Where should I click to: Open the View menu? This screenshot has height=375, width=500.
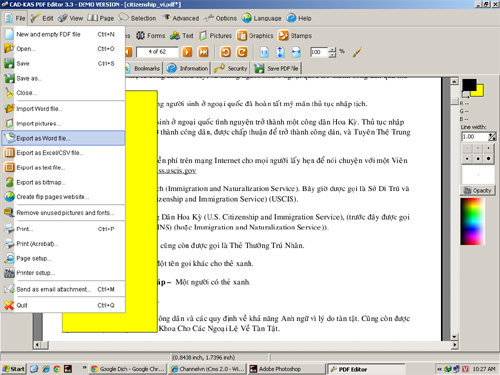pos(71,18)
